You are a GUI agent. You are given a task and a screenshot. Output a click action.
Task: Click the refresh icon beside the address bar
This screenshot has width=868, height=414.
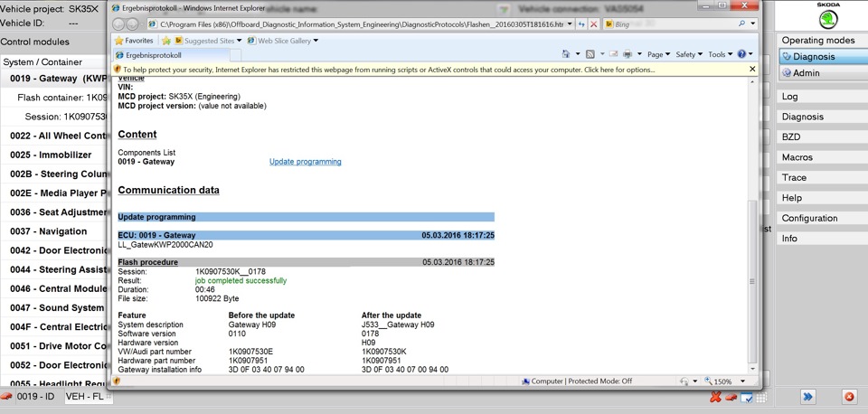point(581,24)
